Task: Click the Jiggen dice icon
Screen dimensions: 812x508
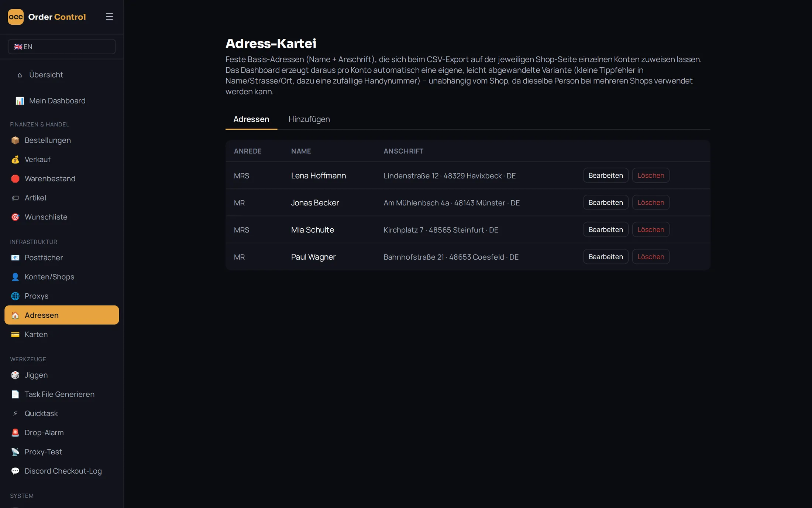Action: (15, 375)
